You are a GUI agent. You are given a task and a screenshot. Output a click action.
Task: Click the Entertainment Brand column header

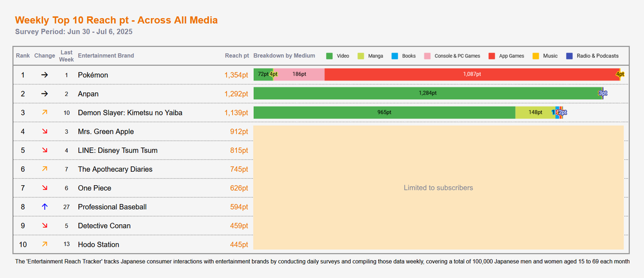(106, 56)
